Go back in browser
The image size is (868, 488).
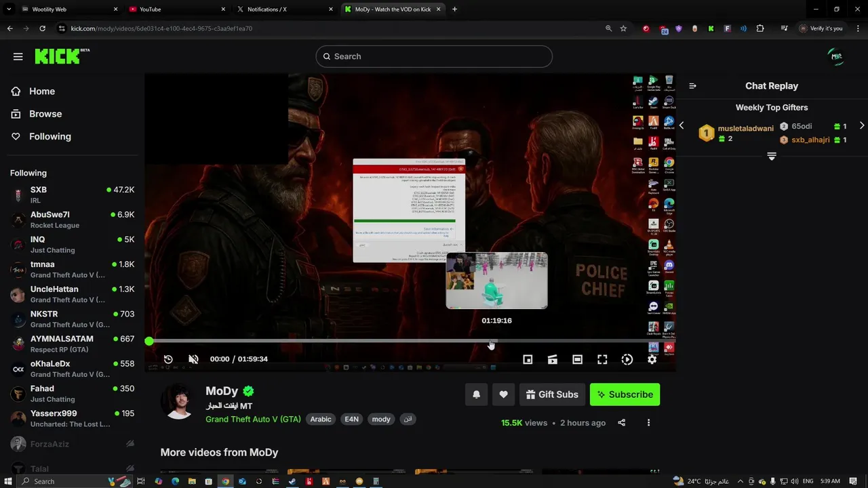pos(9,28)
